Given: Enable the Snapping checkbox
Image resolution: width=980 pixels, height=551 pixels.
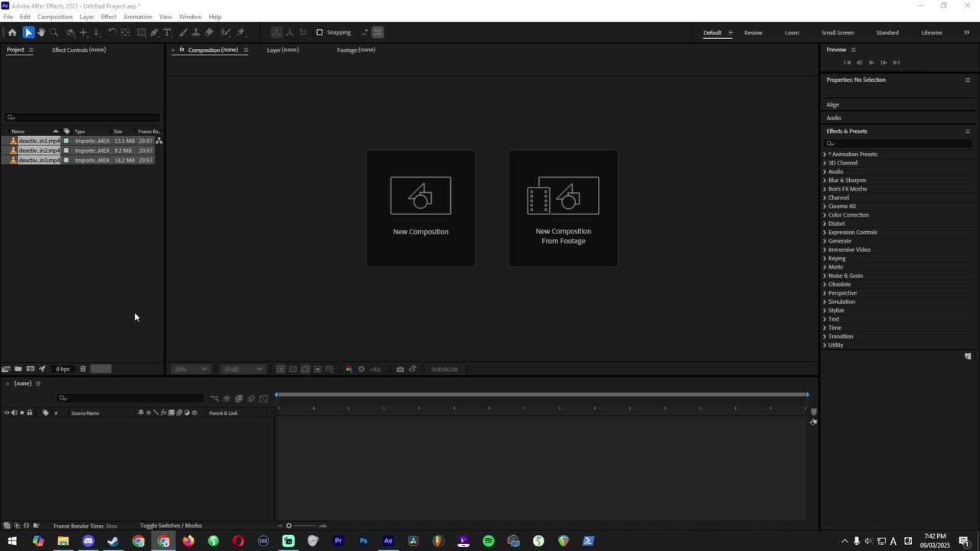Looking at the screenshot, I should pyautogui.click(x=320, y=32).
